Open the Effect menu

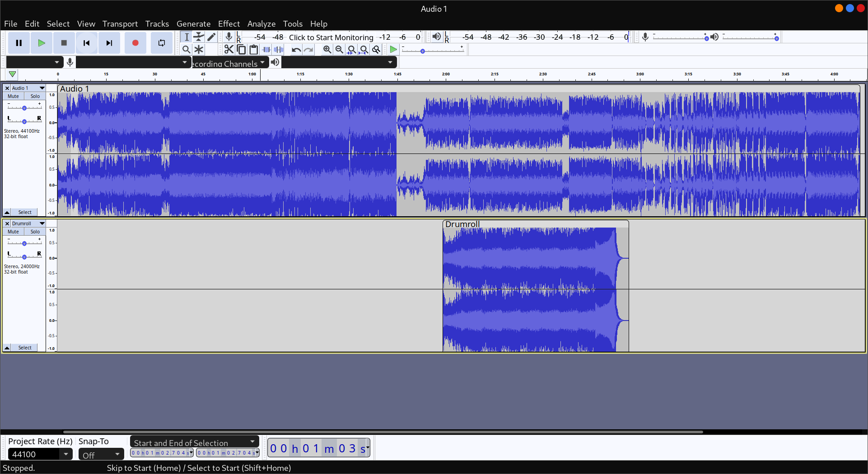pos(229,24)
